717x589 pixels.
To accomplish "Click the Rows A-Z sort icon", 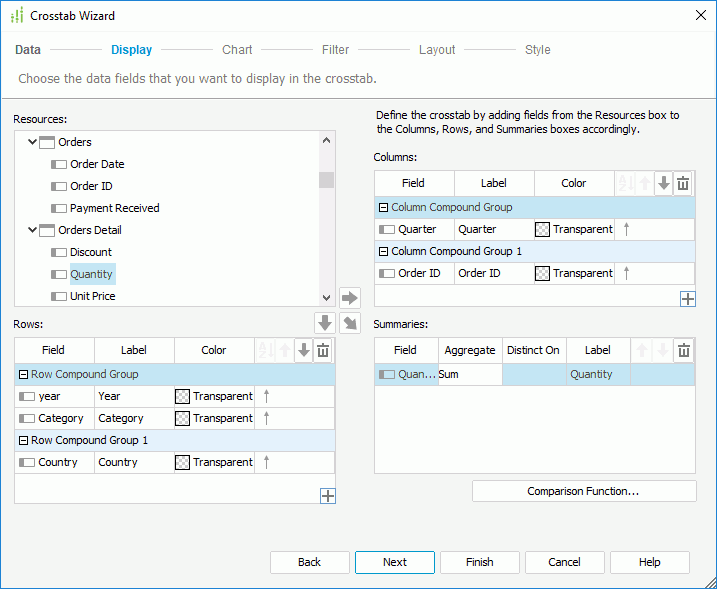I will coord(266,350).
